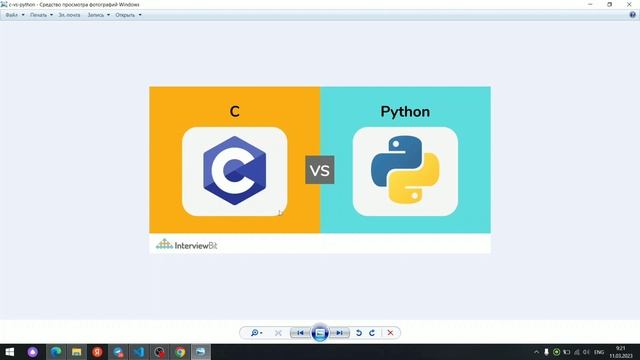Expand the Открыть dropdown arrow

point(140,15)
